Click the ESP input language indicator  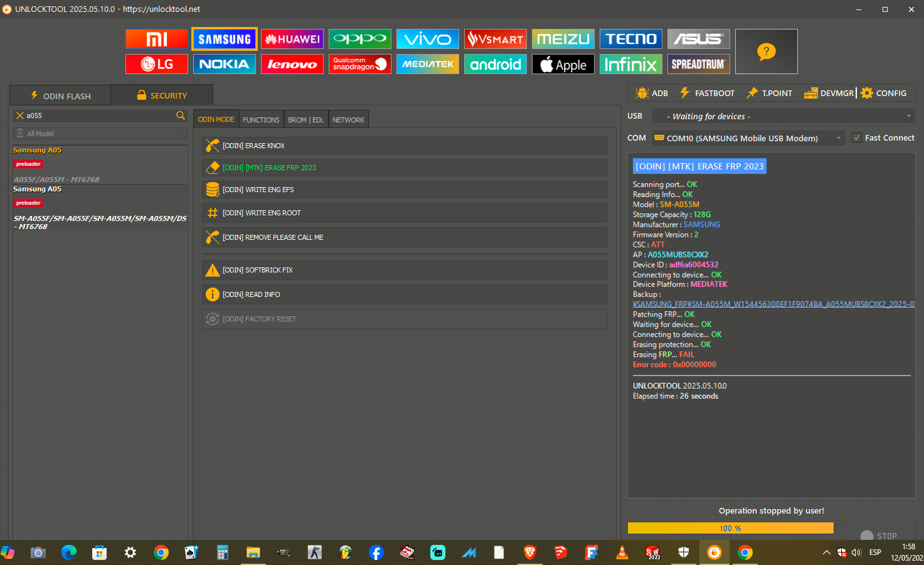tap(875, 552)
